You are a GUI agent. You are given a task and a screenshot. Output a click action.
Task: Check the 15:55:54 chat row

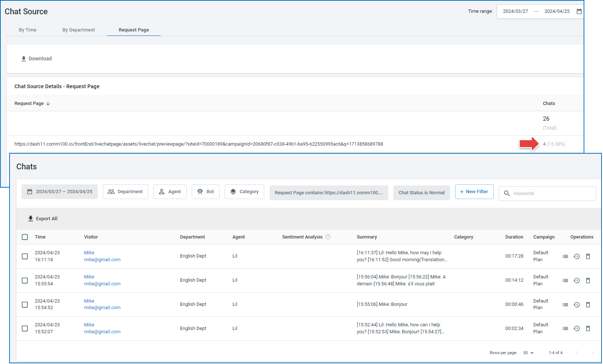25,281
